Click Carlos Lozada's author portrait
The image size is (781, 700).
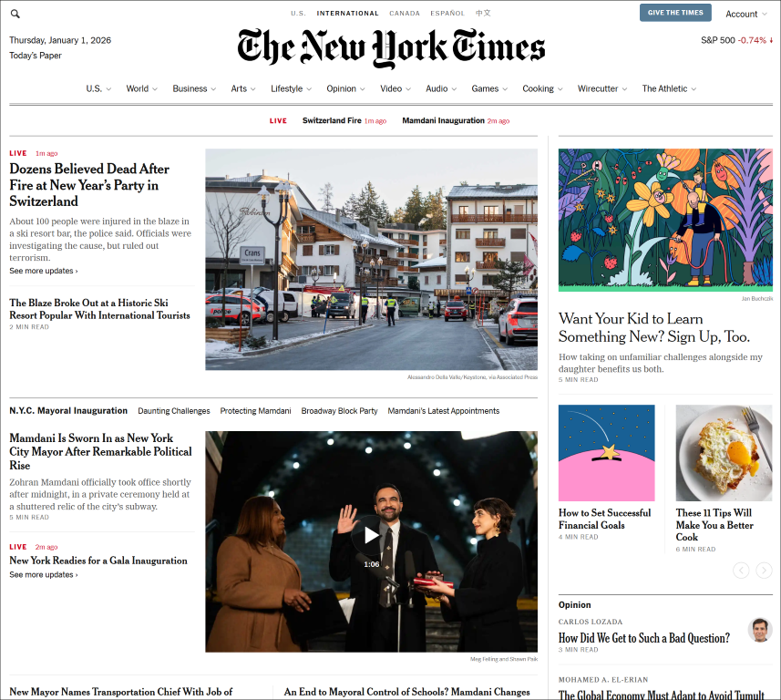click(x=759, y=630)
